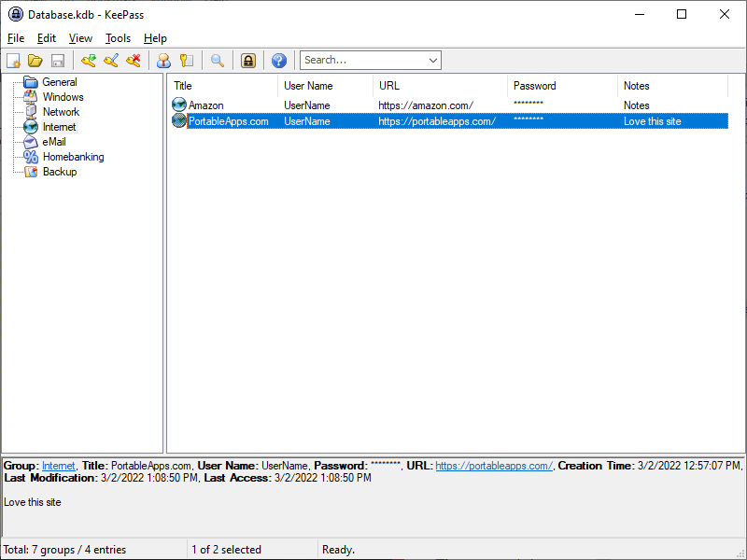Select the Homebanking group in tree
The height and width of the screenshot is (560, 747).
coord(73,157)
